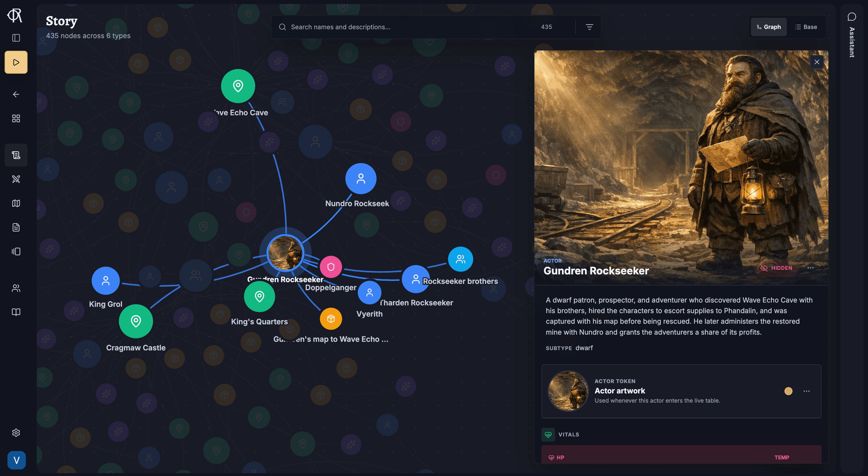Select the King's Quarters location node
This screenshot has height=476, width=868.
(259, 296)
